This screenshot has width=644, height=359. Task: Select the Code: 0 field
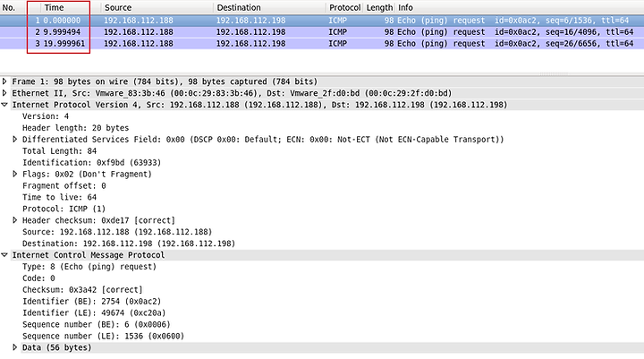38,278
